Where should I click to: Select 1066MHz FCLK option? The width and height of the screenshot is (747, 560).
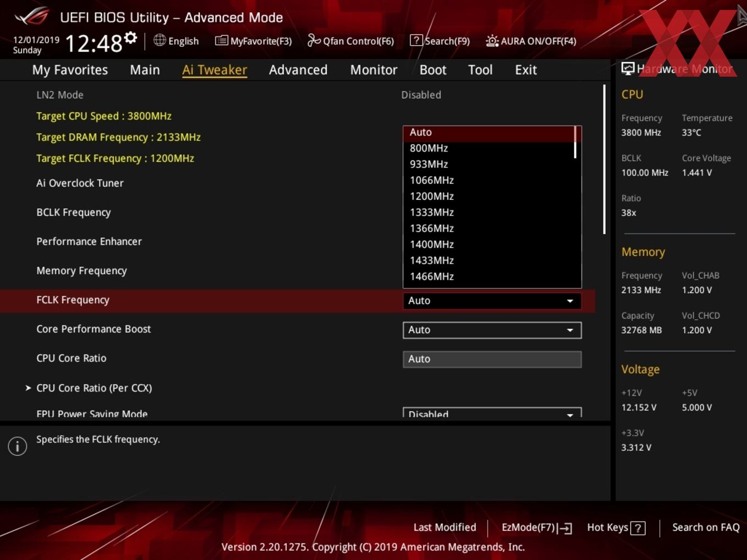tap(488, 180)
